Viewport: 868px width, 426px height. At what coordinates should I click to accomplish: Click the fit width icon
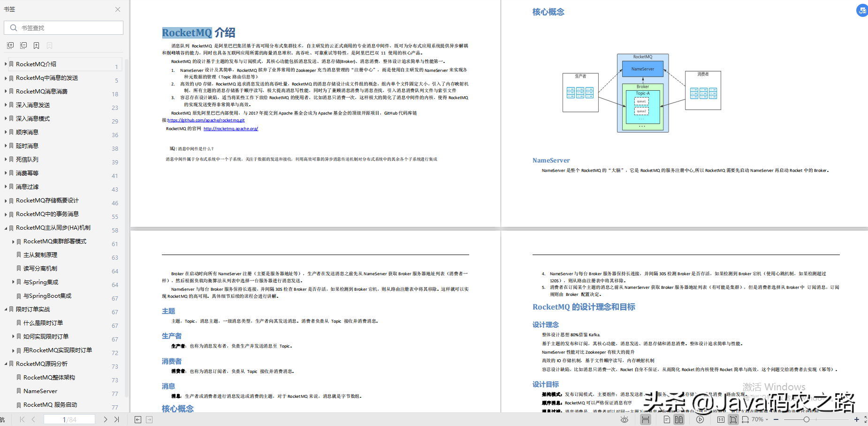[745, 419]
